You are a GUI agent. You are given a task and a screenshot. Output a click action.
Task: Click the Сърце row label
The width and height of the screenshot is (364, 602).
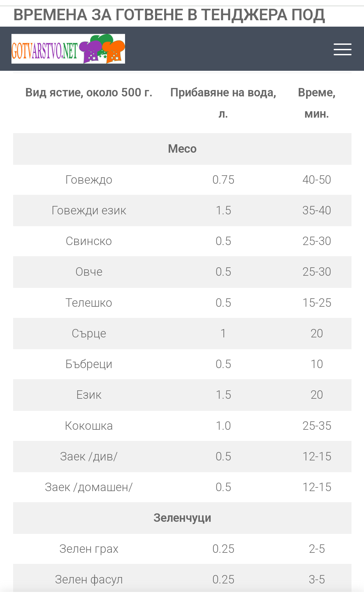click(x=89, y=333)
